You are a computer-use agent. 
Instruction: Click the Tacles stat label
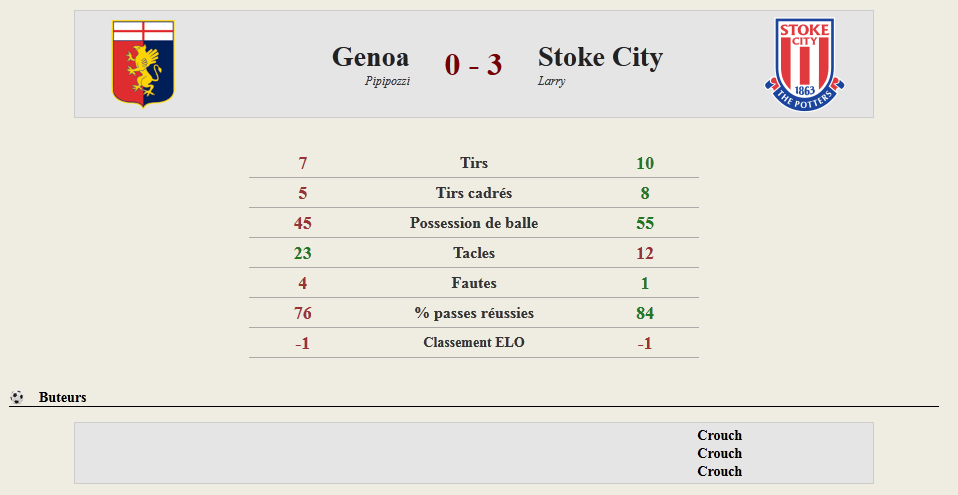pos(474,252)
